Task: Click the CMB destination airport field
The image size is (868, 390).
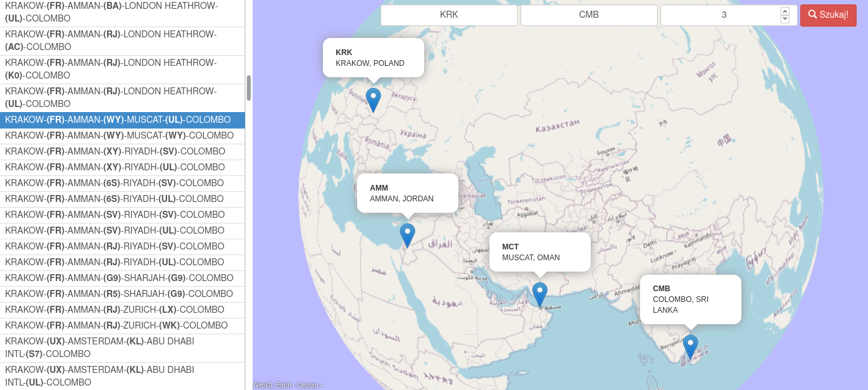Action: pos(589,15)
